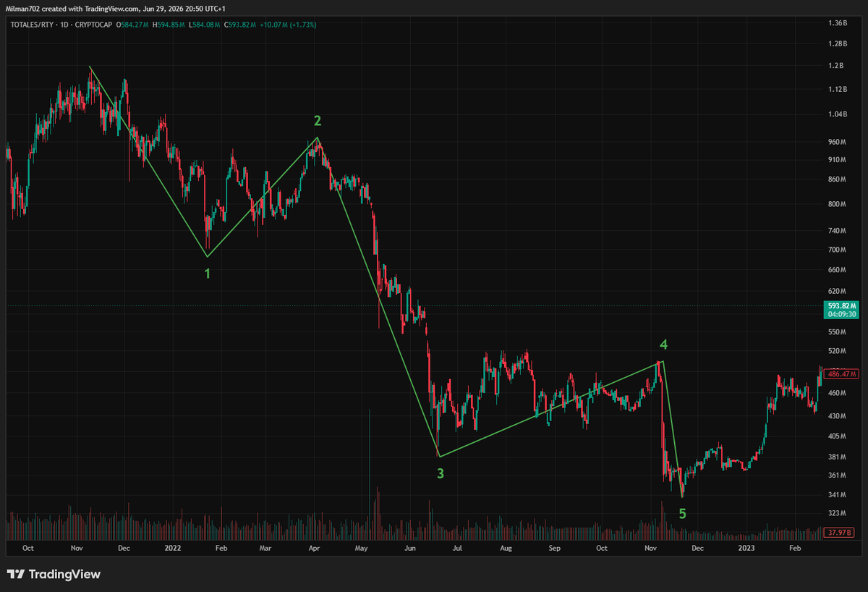The image size is (868, 592).
Task: Click the +10.07M (+1.73%) change value
Action: point(286,25)
